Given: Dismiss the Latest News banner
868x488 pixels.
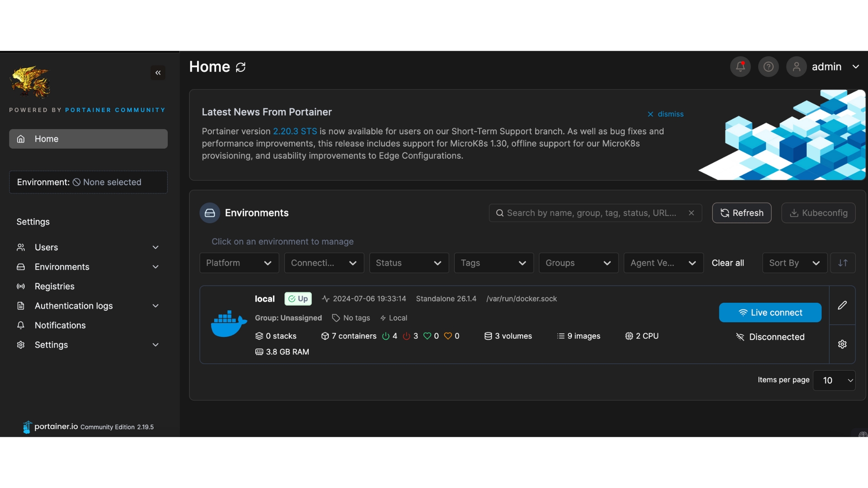Looking at the screenshot, I should 665,114.
